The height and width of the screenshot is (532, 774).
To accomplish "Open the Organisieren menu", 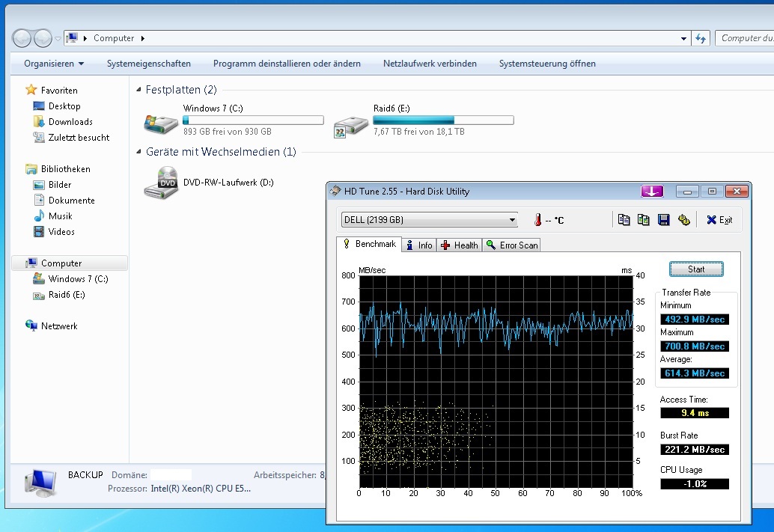I will [x=54, y=63].
